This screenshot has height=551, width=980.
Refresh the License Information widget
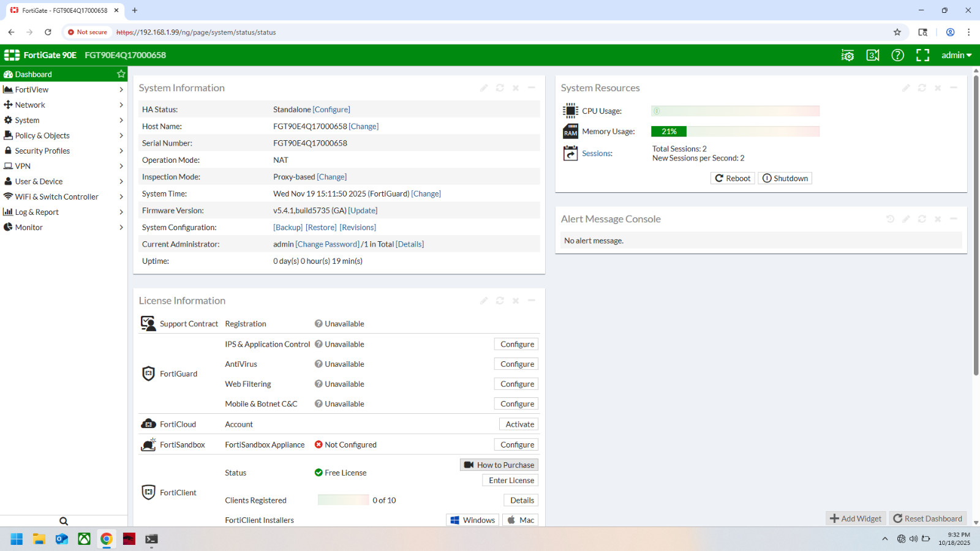(500, 301)
